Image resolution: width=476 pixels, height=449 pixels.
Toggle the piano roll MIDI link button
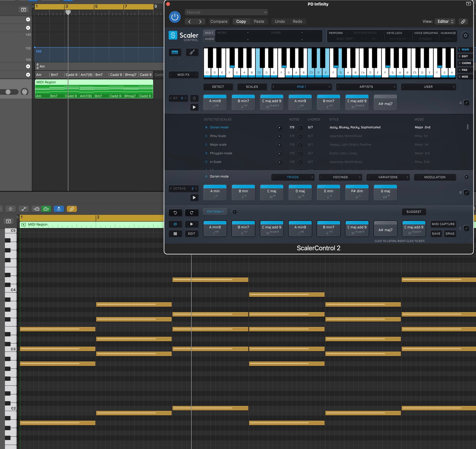tap(72, 209)
